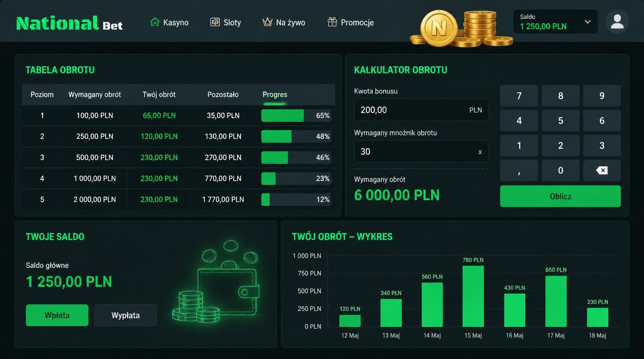
Task: Click the crown icon beside Na żywo
Action: click(267, 22)
